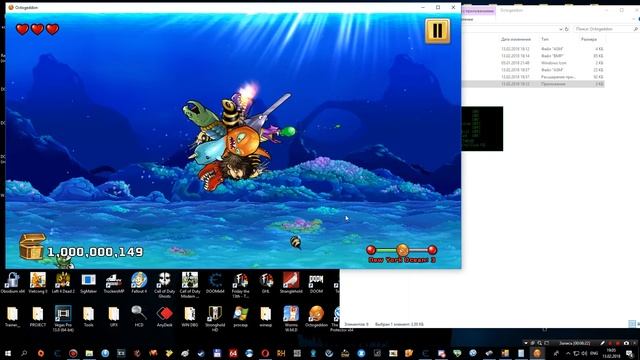
Task: Open the Call of Duty Ghosts shortcut
Action: pos(164,285)
